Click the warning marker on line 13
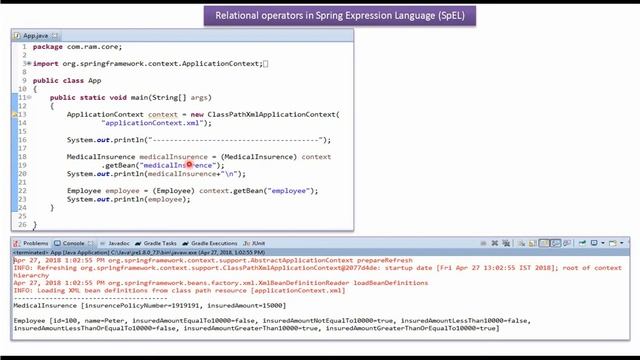The width and height of the screenshot is (640, 360). [x=15, y=114]
